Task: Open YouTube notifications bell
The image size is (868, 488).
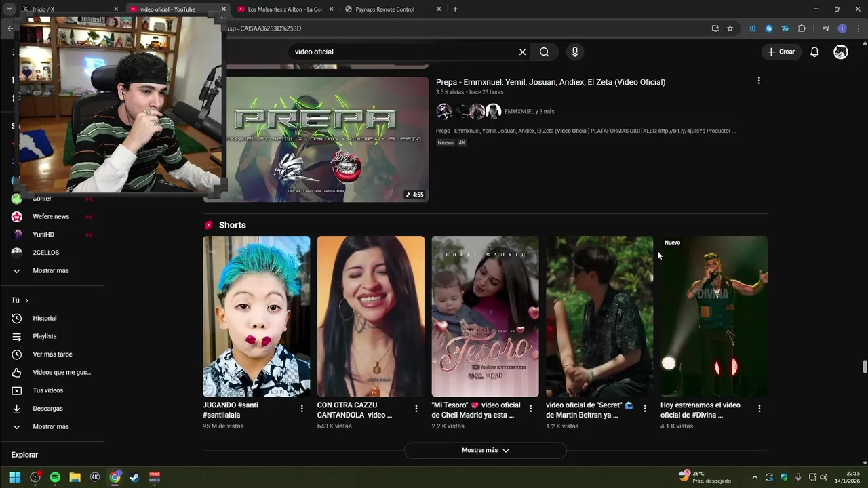Action: (x=814, y=52)
